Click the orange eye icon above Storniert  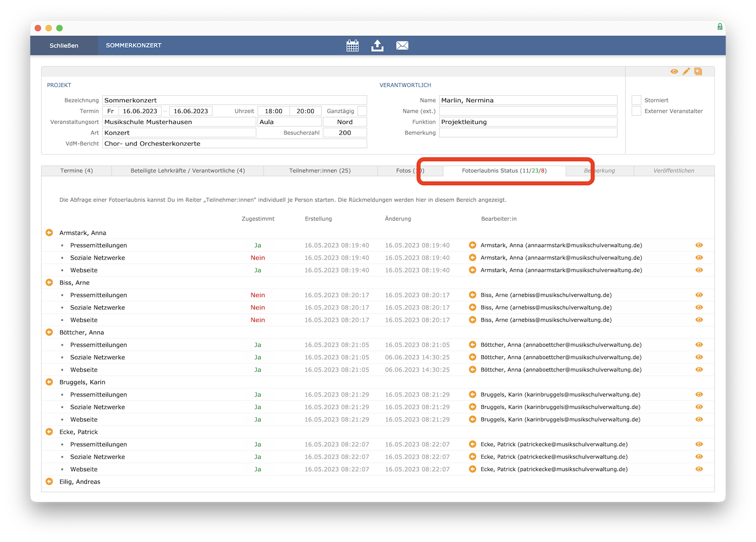click(674, 71)
